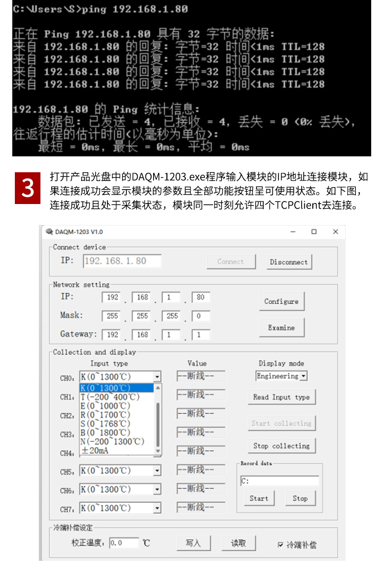Click the Examine button
Image resolution: width=384 pixels, height=588 pixels.
pyautogui.click(x=282, y=328)
